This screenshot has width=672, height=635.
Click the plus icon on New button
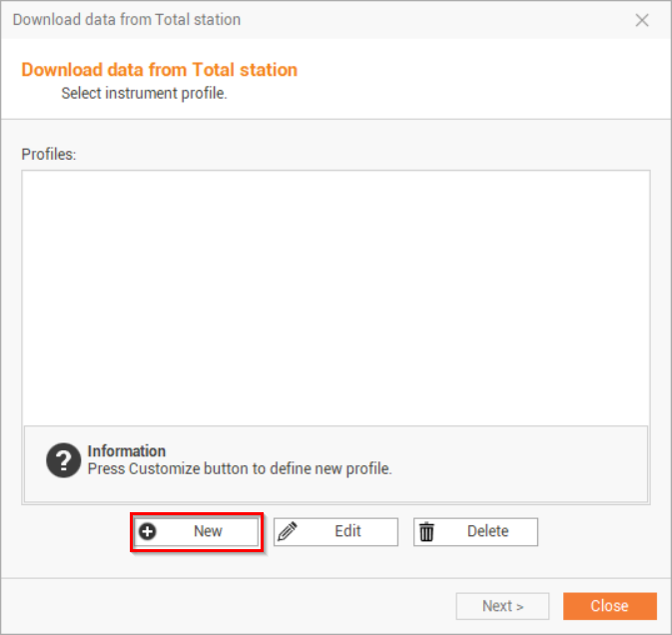148,531
